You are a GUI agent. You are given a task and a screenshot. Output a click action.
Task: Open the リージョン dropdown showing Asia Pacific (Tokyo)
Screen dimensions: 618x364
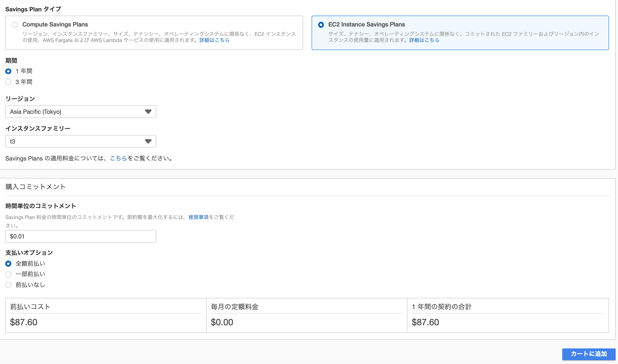pos(81,112)
